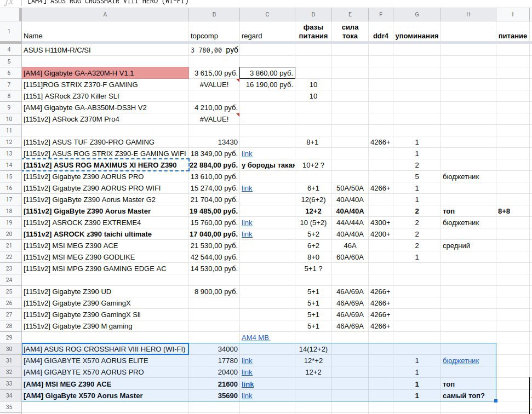Image resolution: width=532 pixels, height=414 pixels.
Task: Select price cell 13430
Action: (214, 142)
